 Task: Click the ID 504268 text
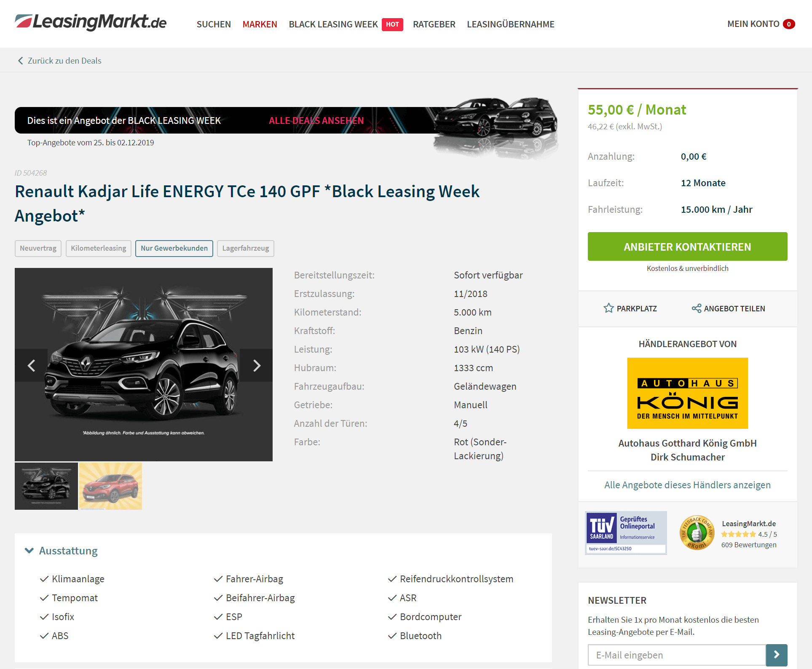(x=31, y=173)
